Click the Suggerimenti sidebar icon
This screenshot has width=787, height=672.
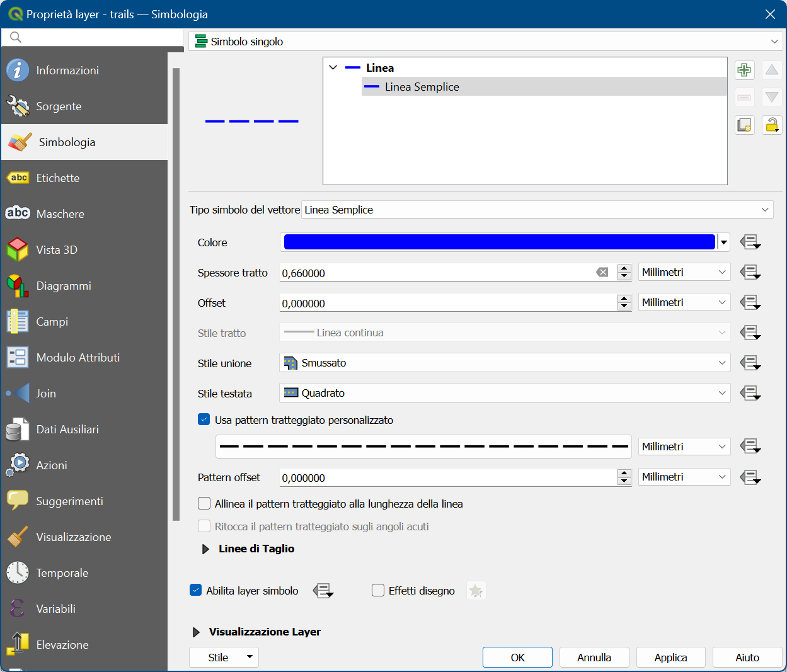click(x=18, y=501)
